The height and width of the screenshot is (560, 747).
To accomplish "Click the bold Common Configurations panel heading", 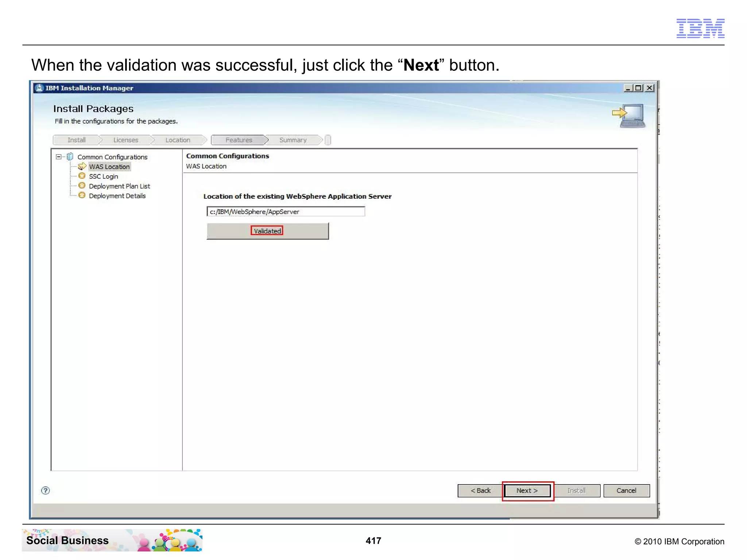I will pos(228,156).
